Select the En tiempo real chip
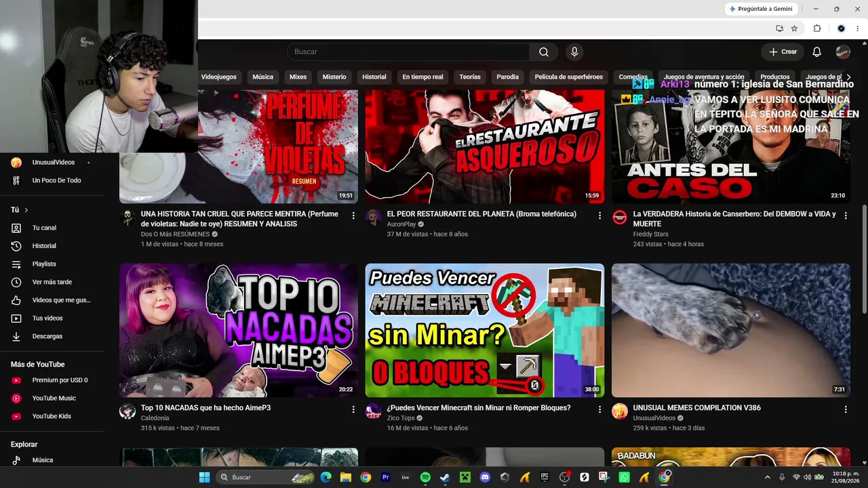 (x=422, y=77)
